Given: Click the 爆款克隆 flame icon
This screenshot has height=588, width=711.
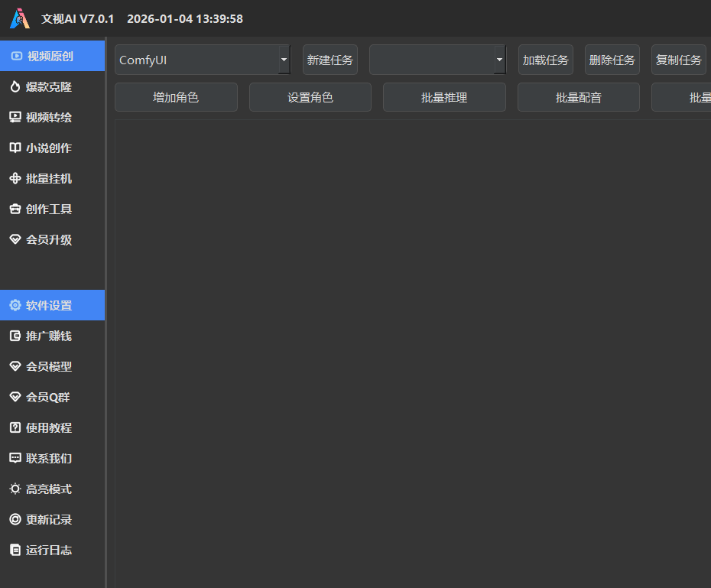Looking at the screenshot, I should (x=15, y=86).
